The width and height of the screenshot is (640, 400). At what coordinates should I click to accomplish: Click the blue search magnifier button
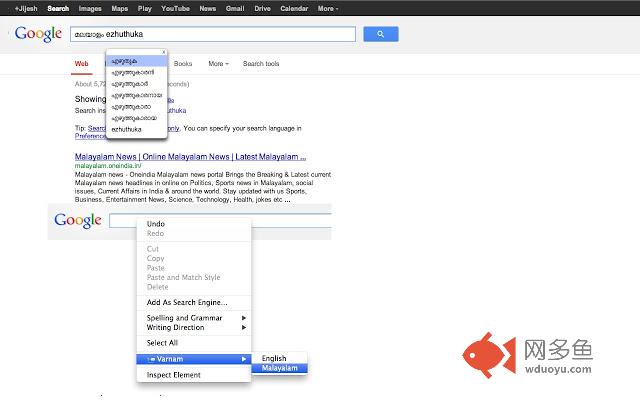(380, 34)
